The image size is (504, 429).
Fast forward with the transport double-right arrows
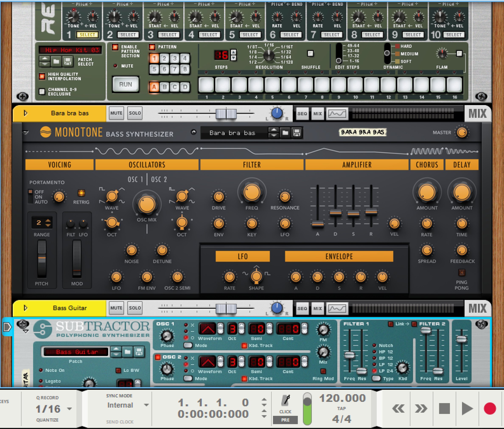pyautogui.click(x=421, y=409)
